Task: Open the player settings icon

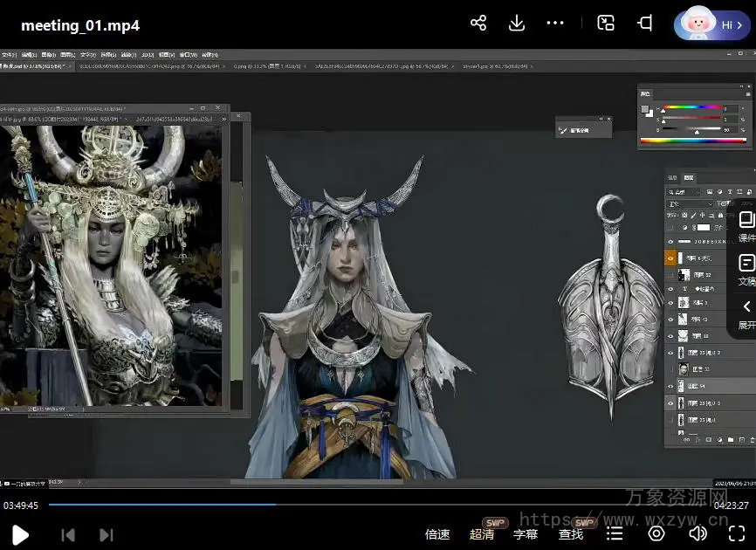Action: point(656,533)
